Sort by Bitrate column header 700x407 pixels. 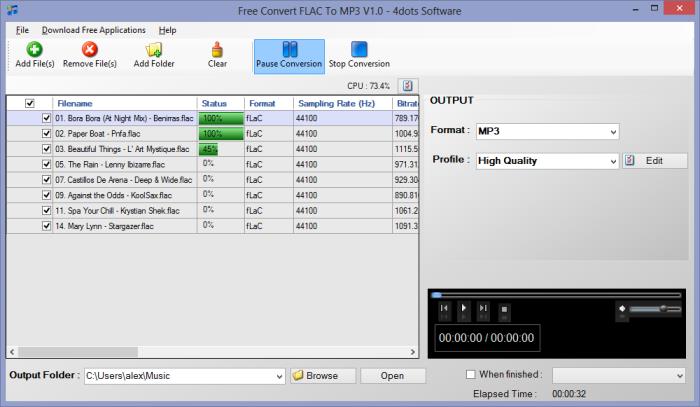405,104
